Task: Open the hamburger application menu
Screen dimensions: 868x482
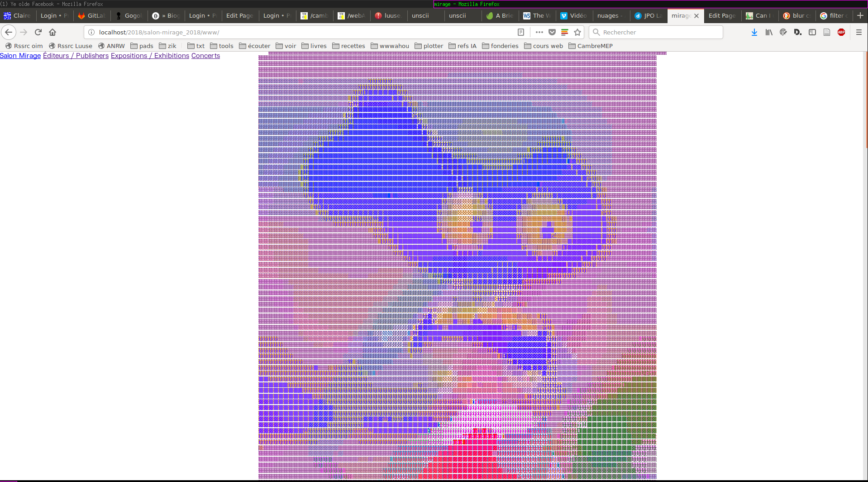Action: click(858, 32)
